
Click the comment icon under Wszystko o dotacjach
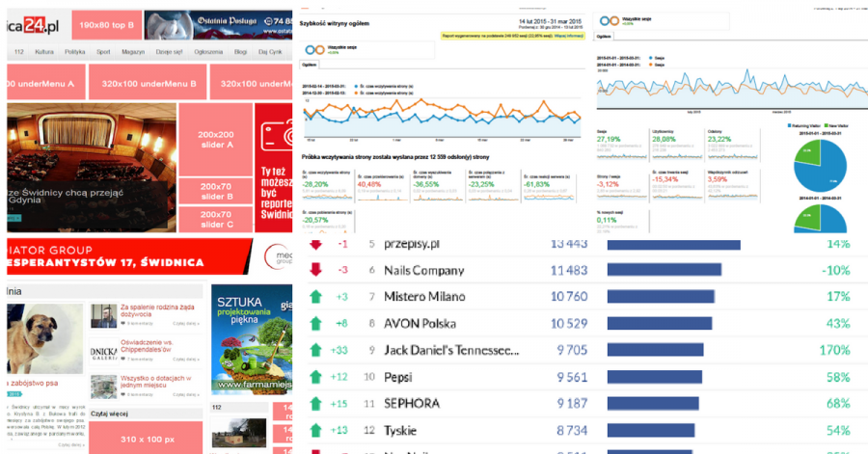tap(123, 395)
